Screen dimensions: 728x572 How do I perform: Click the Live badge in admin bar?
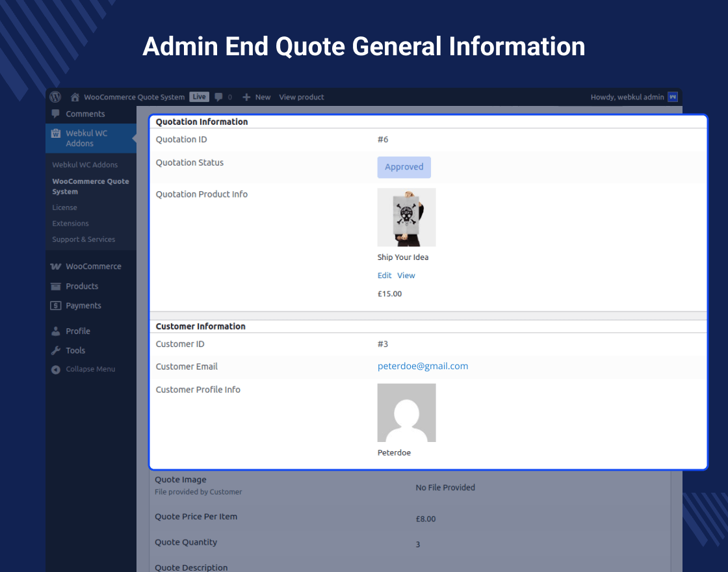click(x=199, y=97)
